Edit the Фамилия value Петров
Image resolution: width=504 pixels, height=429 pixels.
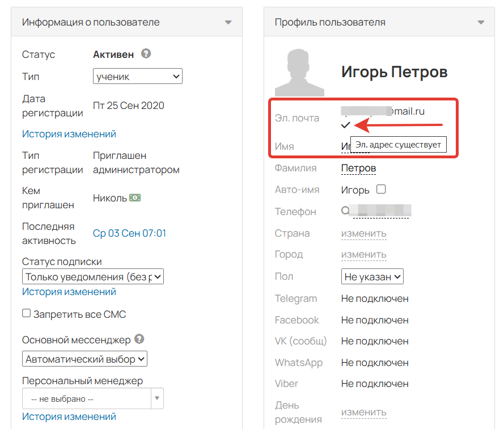(358, 168)
